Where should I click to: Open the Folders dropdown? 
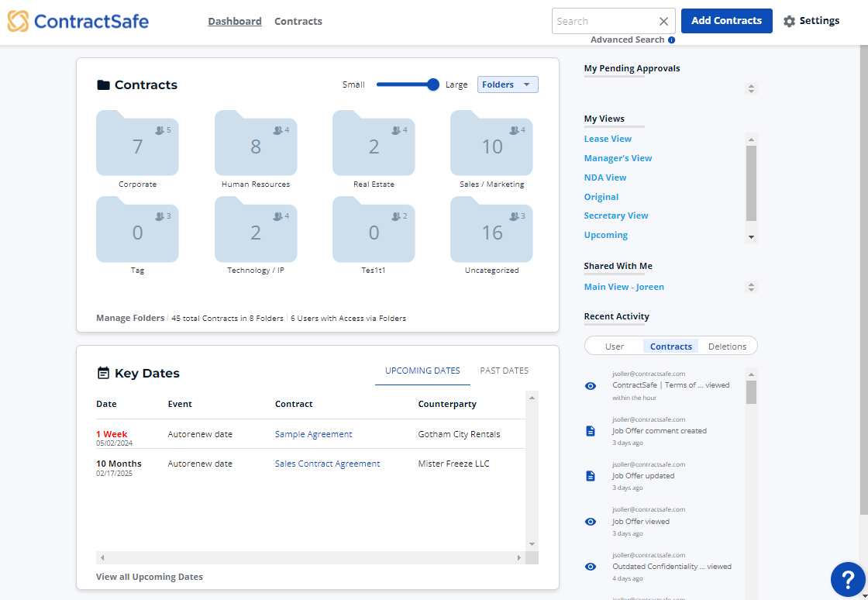coord(508,84)
